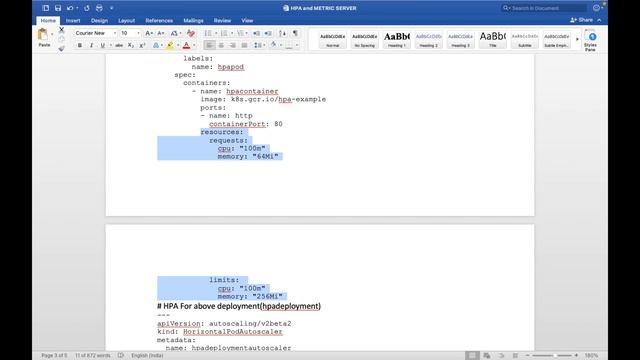
Task: Switch to Print Layout view in status bar
Action: pos(472,356)
